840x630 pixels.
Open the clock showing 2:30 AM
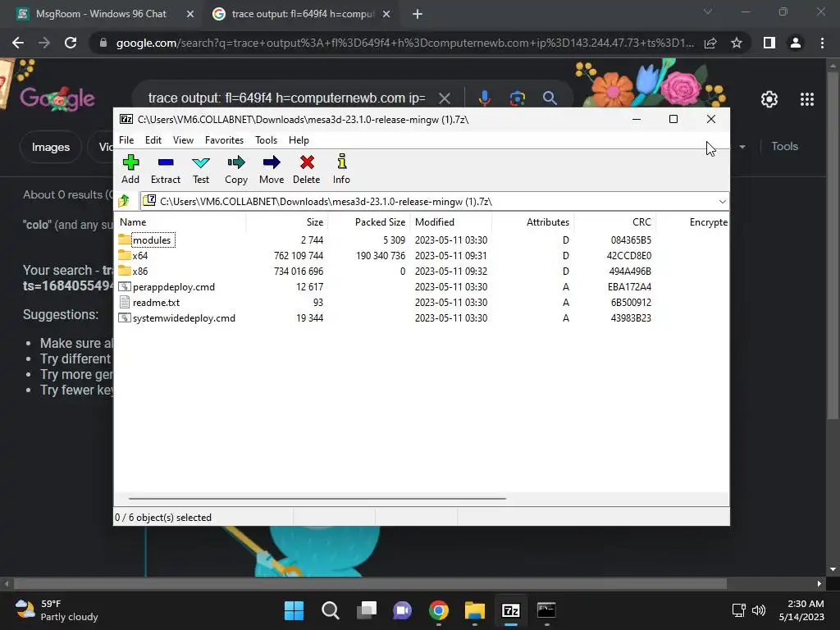(801, 610)
